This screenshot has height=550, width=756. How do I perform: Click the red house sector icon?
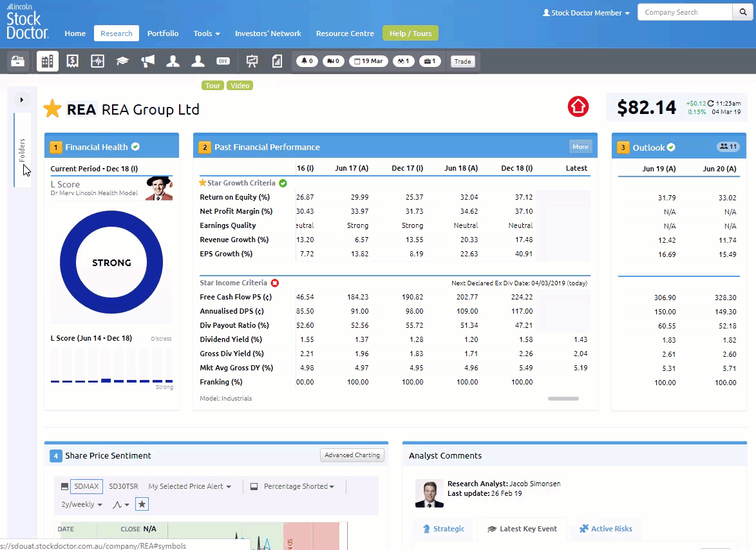578,106
